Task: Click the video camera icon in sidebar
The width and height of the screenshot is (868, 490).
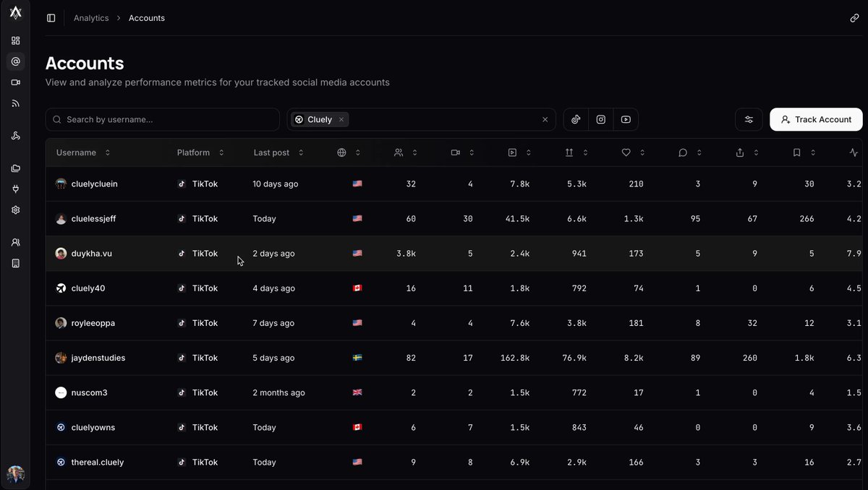Action: 16,82
